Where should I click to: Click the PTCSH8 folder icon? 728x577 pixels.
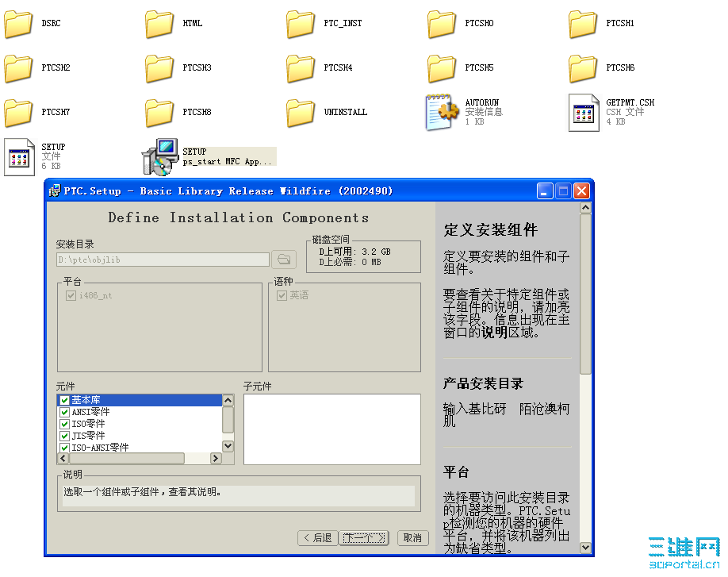point(159,113)
